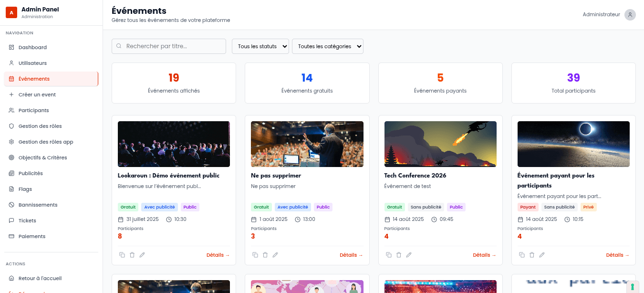Click the green accessibility widget icon
Image resolution: width=644 pixels, height=293 pixels.
(633, 287)
